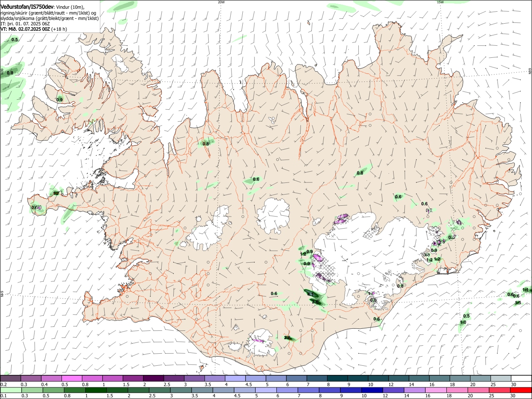The height and width of the screenshot is (399, 532).
Task: Click the deep navy blue swatch between 10 and 12
Action: coord(372,390)
